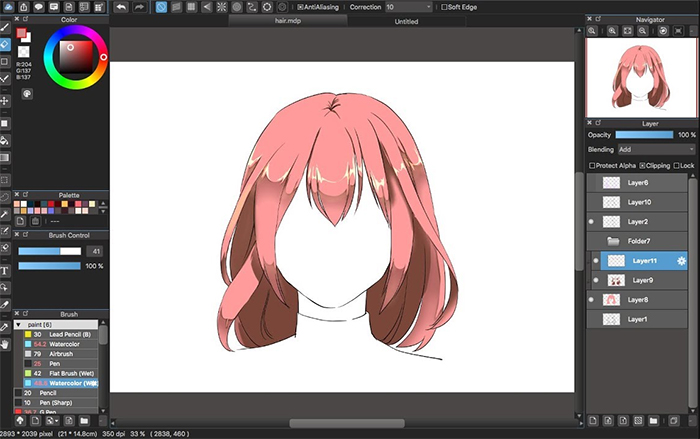Switch to the hair.mdp tab

pos(288,21)
